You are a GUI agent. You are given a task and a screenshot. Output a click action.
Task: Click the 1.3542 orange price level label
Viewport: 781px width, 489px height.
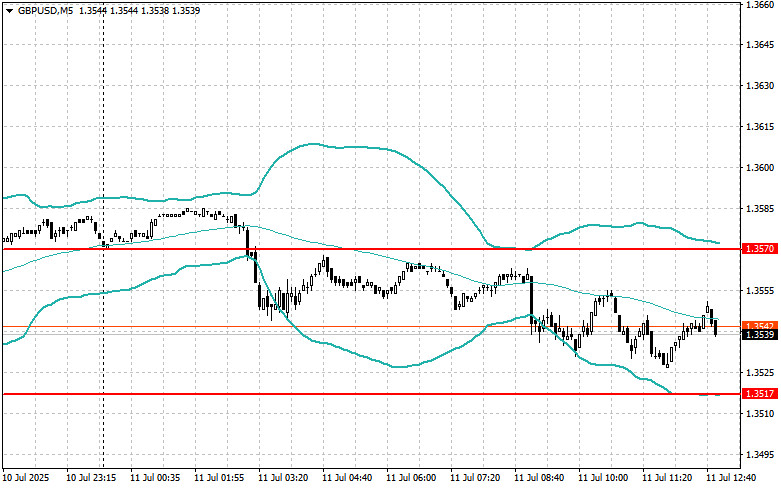click(x=760, y=325)
